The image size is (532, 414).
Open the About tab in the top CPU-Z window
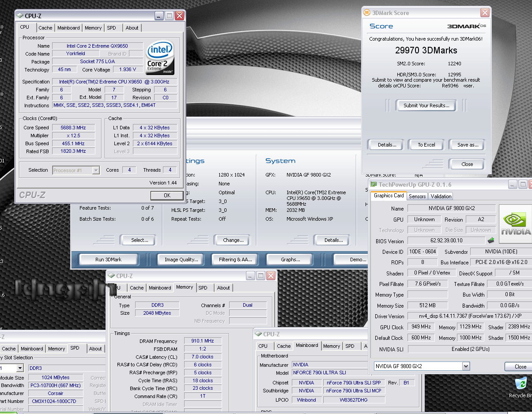[132, 28]
